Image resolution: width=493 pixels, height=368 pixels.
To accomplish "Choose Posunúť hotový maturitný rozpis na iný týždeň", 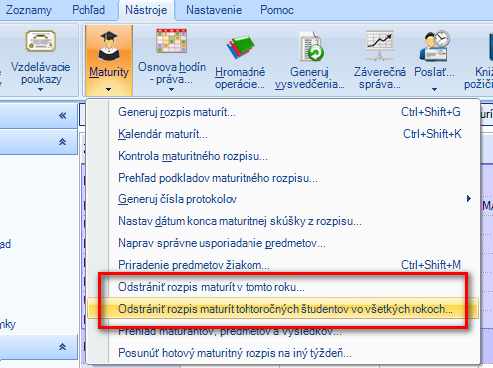I will coord(283,353).
